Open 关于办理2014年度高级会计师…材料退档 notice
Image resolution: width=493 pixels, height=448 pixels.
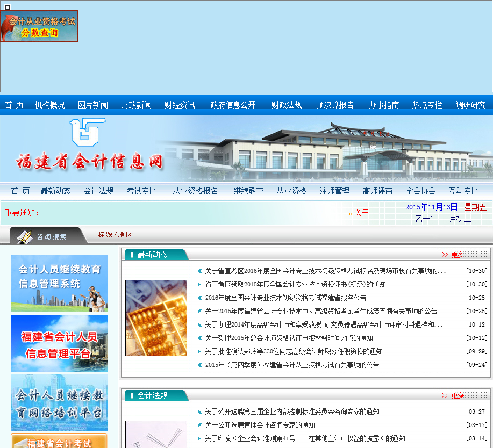point(324,325)
